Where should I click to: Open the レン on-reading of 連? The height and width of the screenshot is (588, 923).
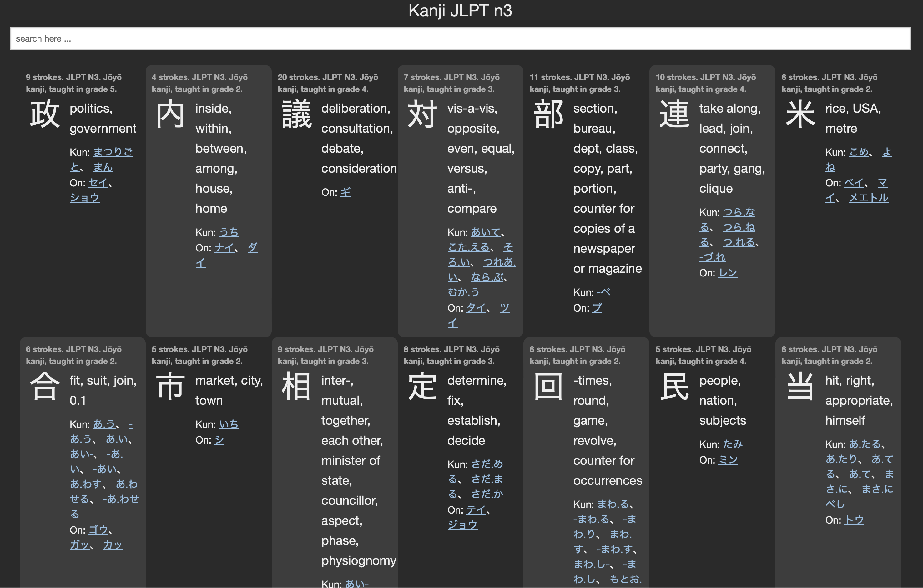729,272
